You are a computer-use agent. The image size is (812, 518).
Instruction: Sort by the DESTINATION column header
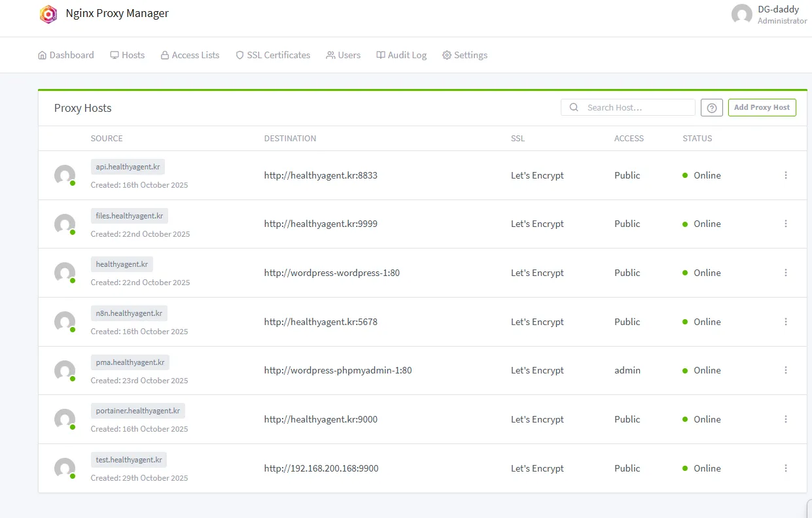290,139
